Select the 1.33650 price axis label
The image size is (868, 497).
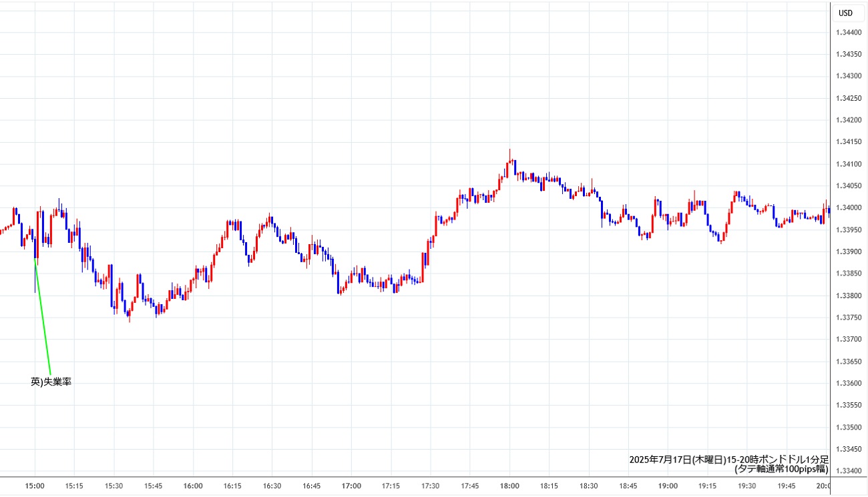pyautogui.click(x=849, y=362)
